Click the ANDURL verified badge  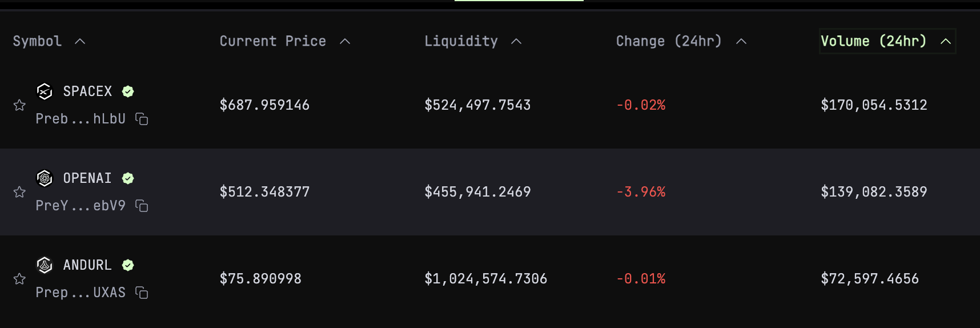pos(128,265)
